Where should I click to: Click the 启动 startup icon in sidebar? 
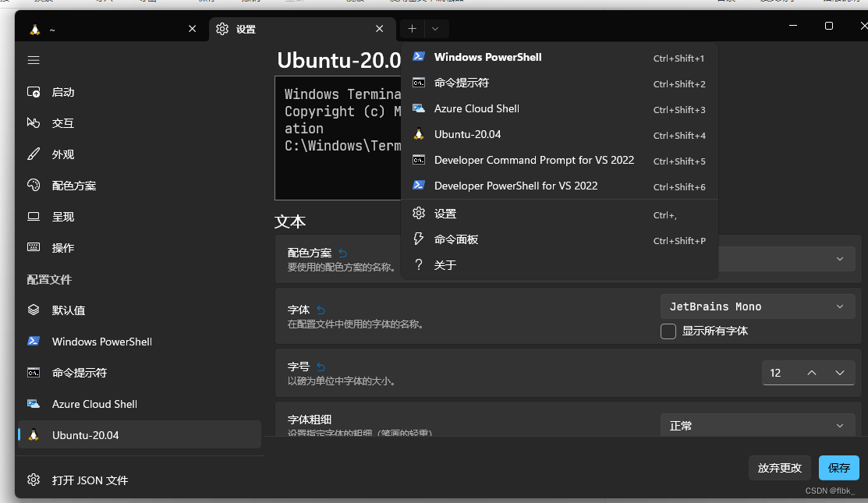34,92
